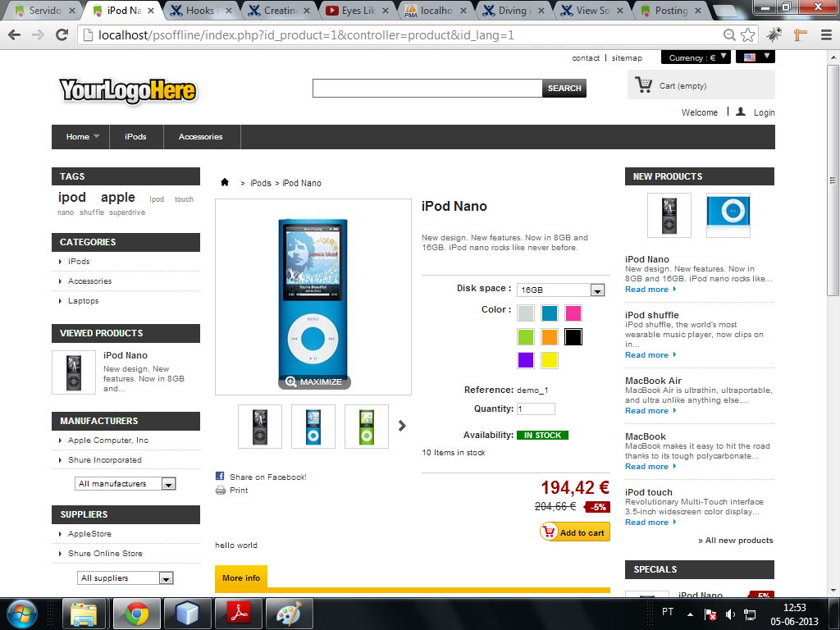Click the apple tag
This screenshot has height=630, width=840.
tap(118, 197)
